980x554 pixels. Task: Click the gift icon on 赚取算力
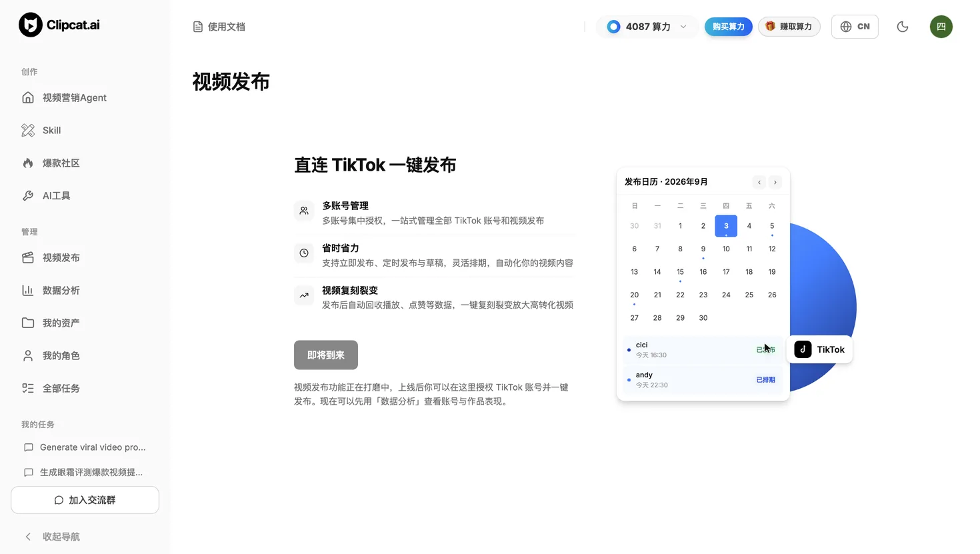click(x=770, y=26)
